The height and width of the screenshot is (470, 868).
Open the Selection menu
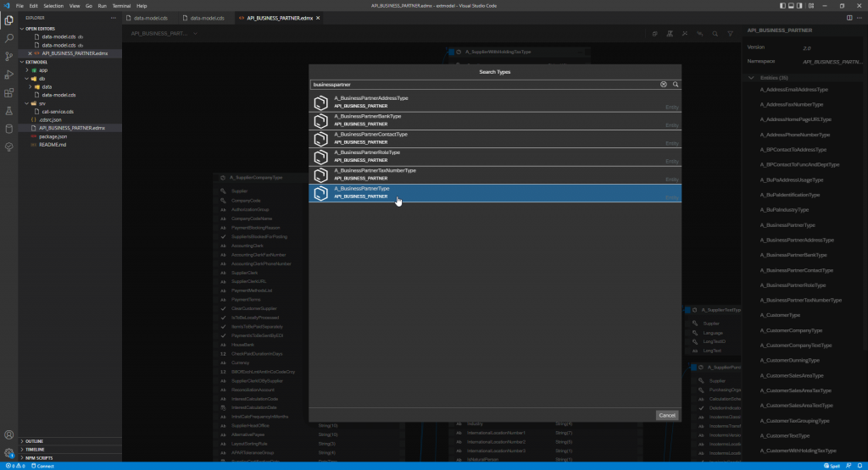(53, 6)
